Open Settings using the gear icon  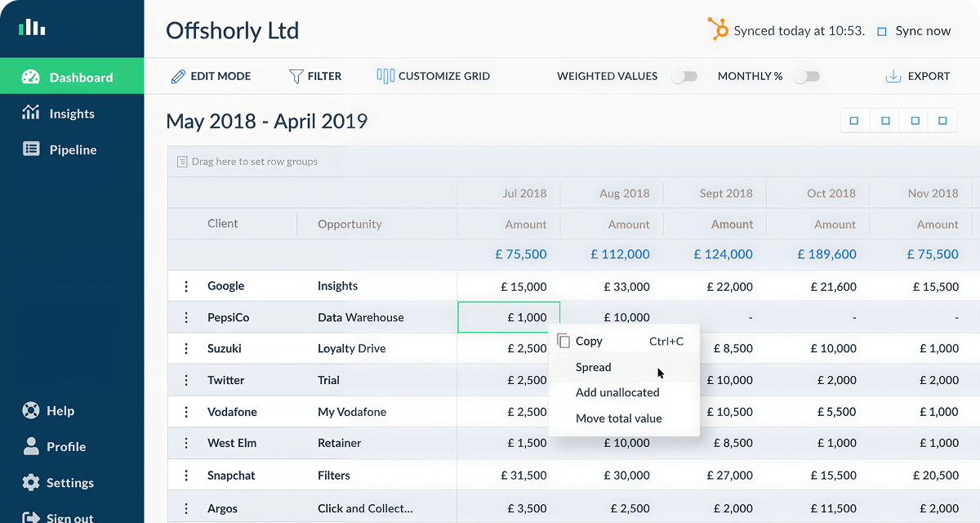tap(31, 482)
